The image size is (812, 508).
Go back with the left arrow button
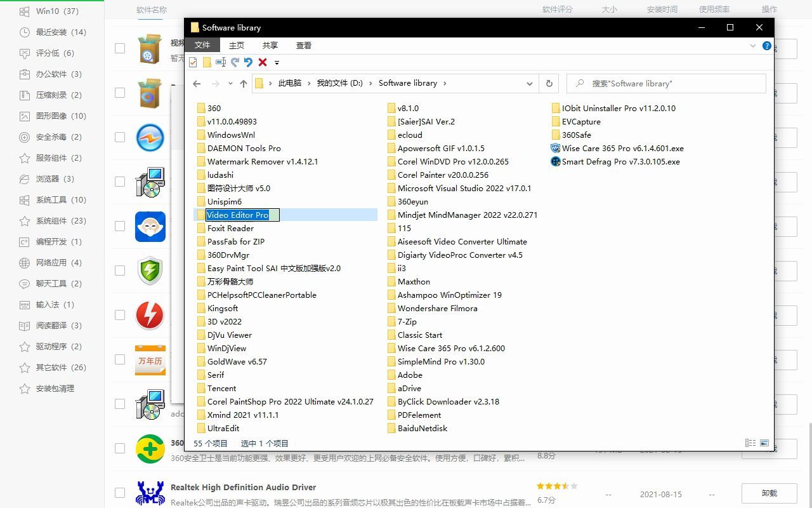(197, 83)
